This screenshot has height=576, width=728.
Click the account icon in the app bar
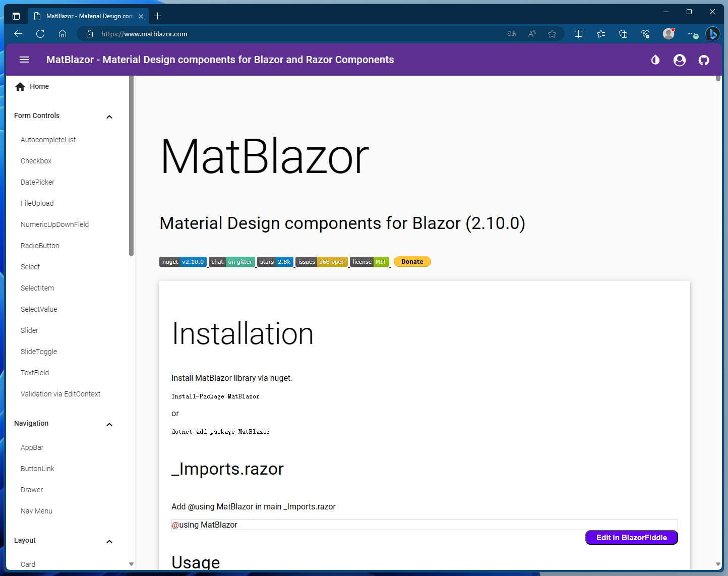click(680, 60)
